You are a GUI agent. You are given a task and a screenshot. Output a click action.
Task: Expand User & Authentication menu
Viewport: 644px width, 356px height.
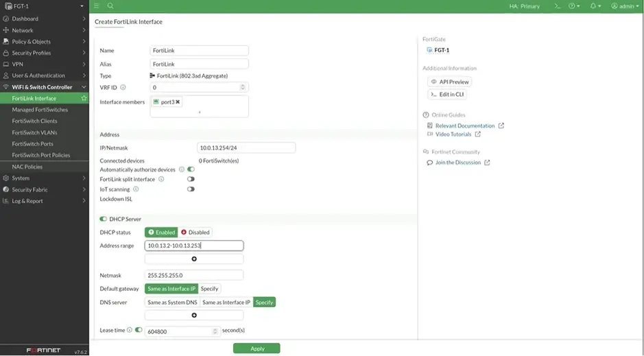pos(45,75)
